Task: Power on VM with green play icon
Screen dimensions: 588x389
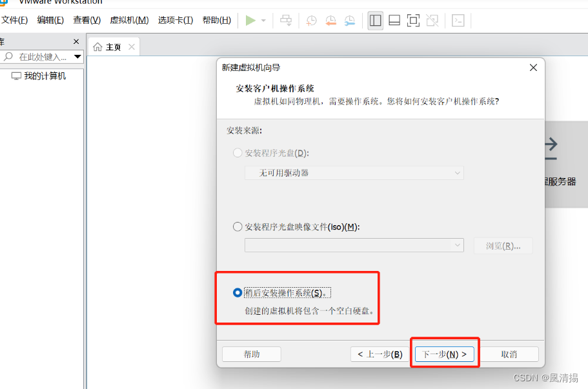Action: 250,20
